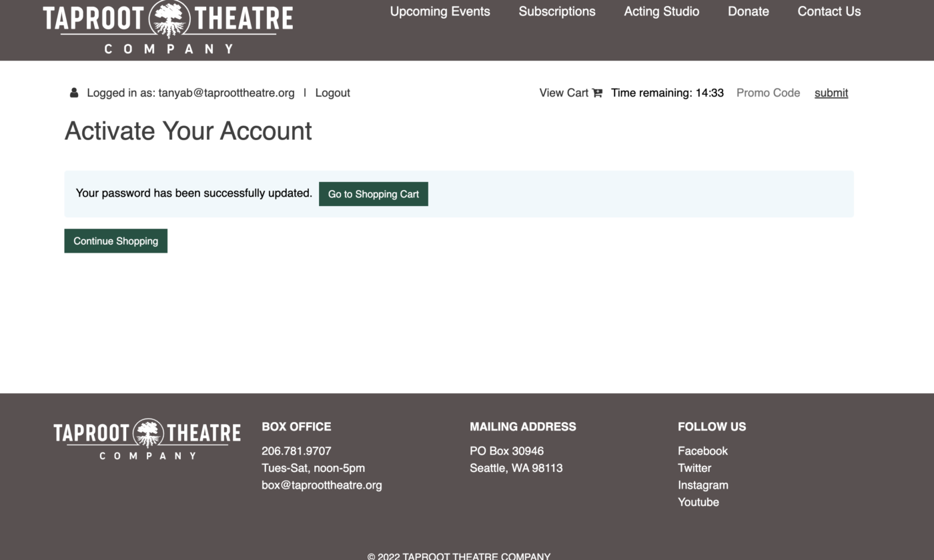Viewport: 934px width, 560px height.
Task: Click the PO Box 30946 address line
Action: [506, 451]
